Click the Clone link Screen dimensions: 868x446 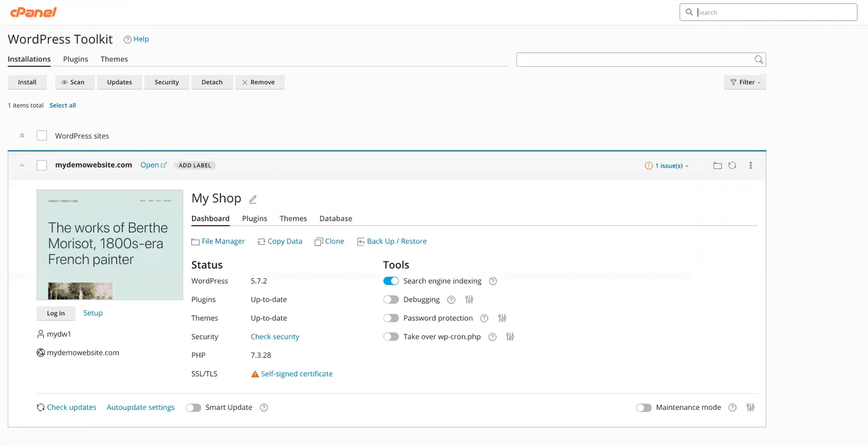[329, 241]
